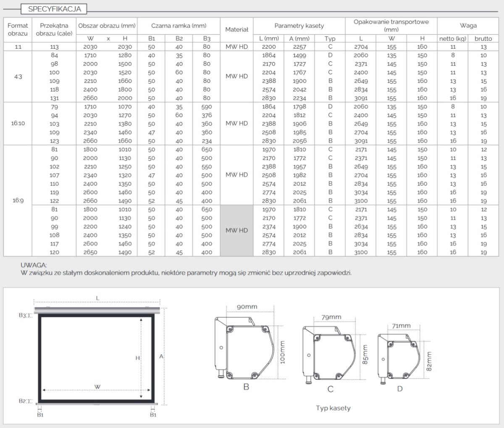Click the 'Przekątna obrazu (cale)' column header

[x=54, y=29]
